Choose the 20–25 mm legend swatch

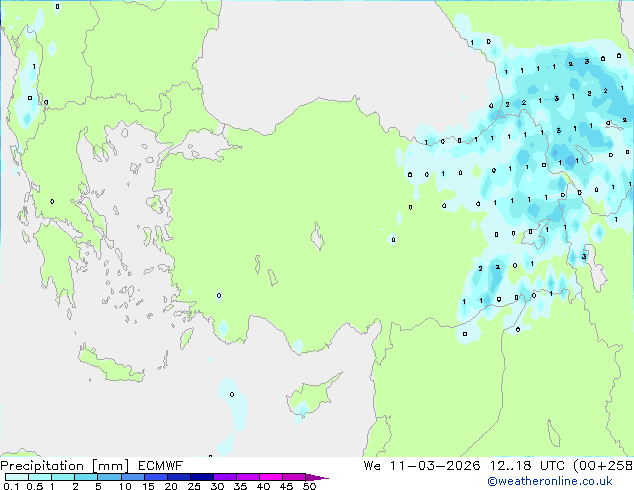[179, 477]
